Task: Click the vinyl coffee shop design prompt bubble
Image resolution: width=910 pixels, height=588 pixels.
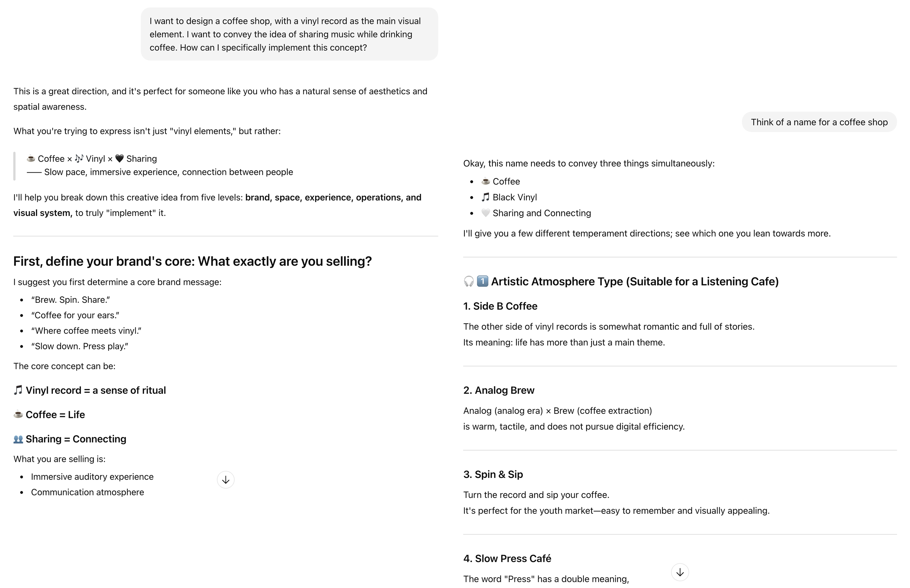Action: (289, 34)
